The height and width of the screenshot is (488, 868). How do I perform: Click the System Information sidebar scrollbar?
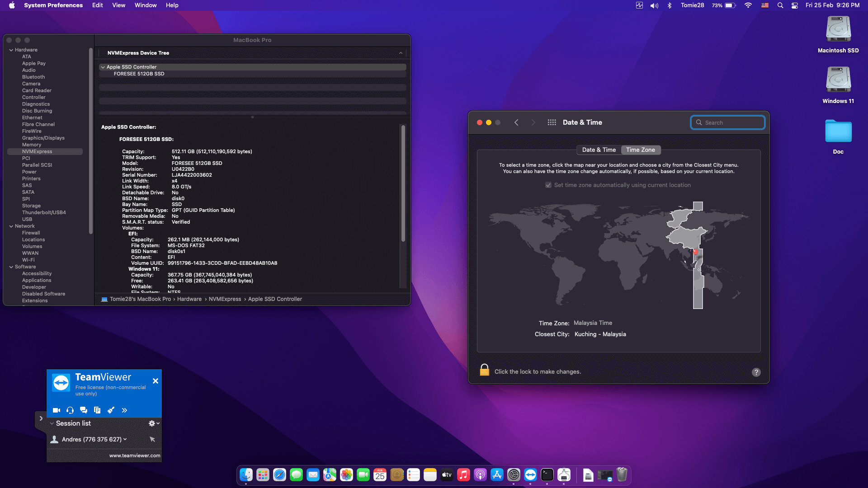tap(91, 141)
